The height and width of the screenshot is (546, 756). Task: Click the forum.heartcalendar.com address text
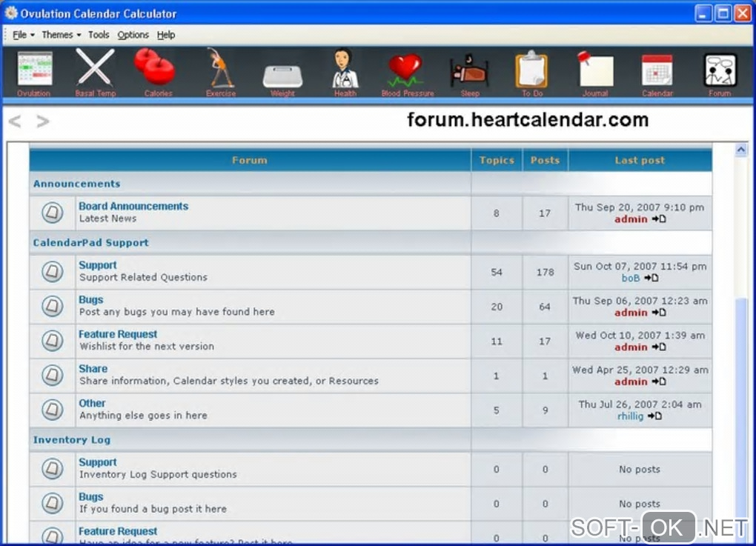click(528, 119)
